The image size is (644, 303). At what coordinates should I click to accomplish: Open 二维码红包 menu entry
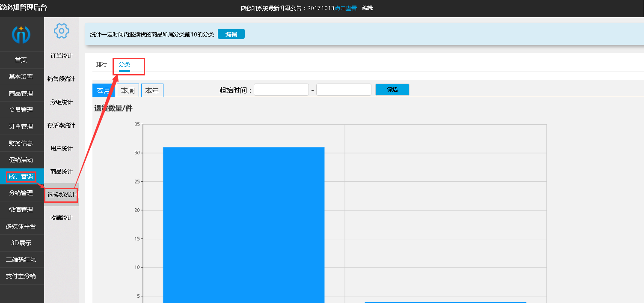click(x=21, y=260)
